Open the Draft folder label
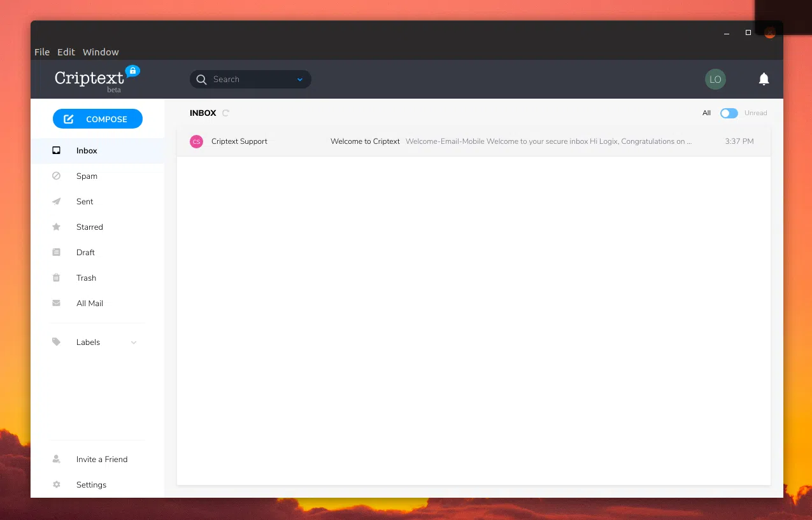 [85, 253]
